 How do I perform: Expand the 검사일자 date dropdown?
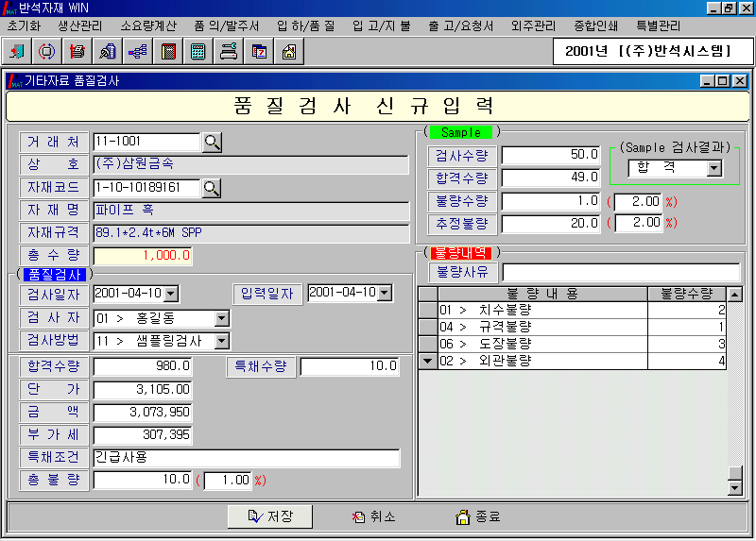point(171,294)
